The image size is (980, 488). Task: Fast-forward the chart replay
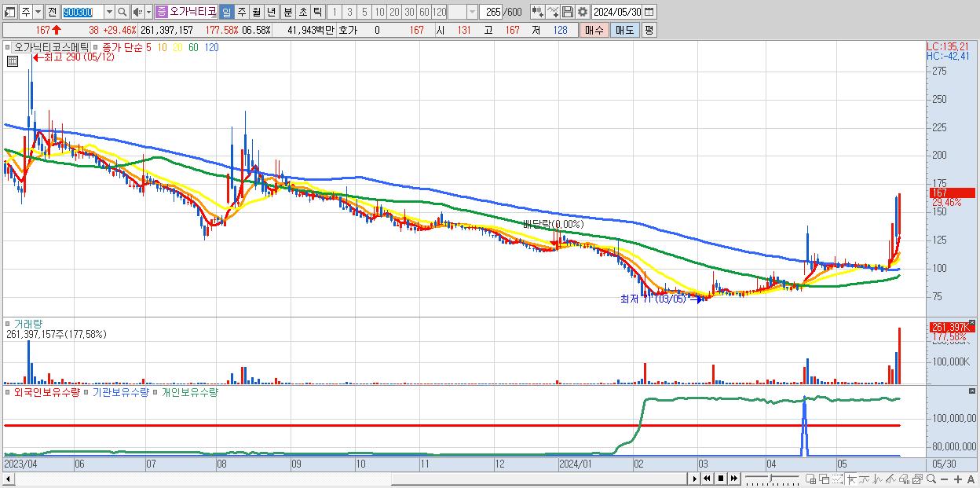[733, 479]
